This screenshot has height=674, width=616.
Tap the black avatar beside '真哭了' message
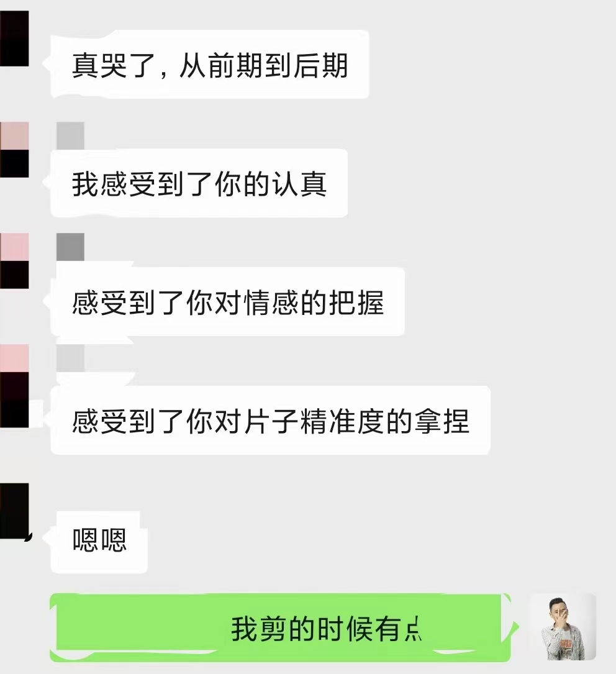pyautogui.click(x=14, y=39)
